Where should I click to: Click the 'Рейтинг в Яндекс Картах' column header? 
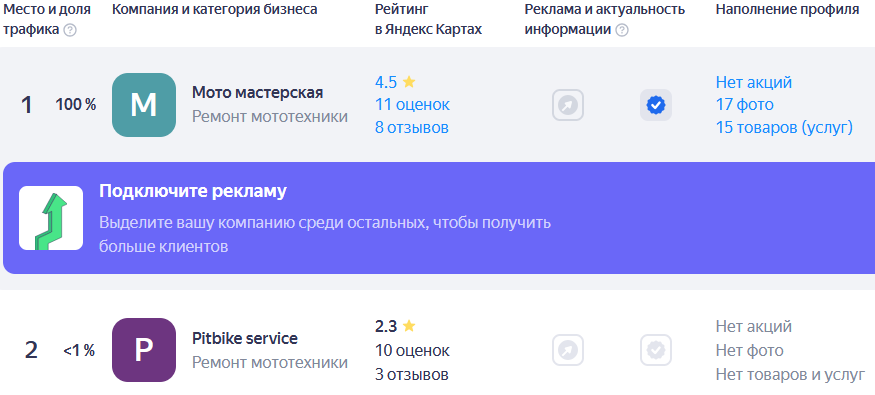[x=428, y=20]
